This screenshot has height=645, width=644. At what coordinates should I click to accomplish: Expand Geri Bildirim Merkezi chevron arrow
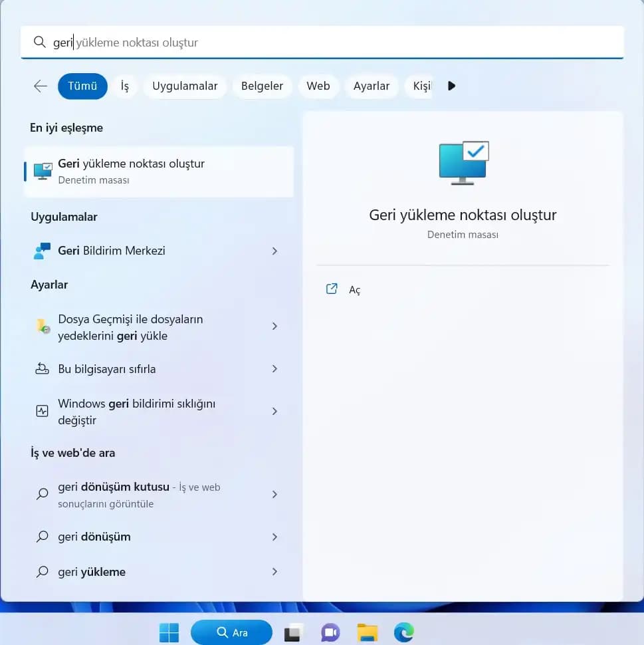[274, 251]
